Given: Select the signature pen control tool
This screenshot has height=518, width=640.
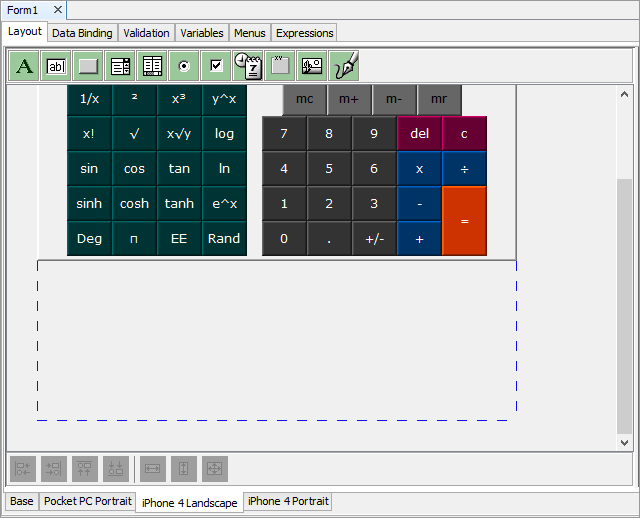Looking at the screenshot, I should [x=344, y=66].
